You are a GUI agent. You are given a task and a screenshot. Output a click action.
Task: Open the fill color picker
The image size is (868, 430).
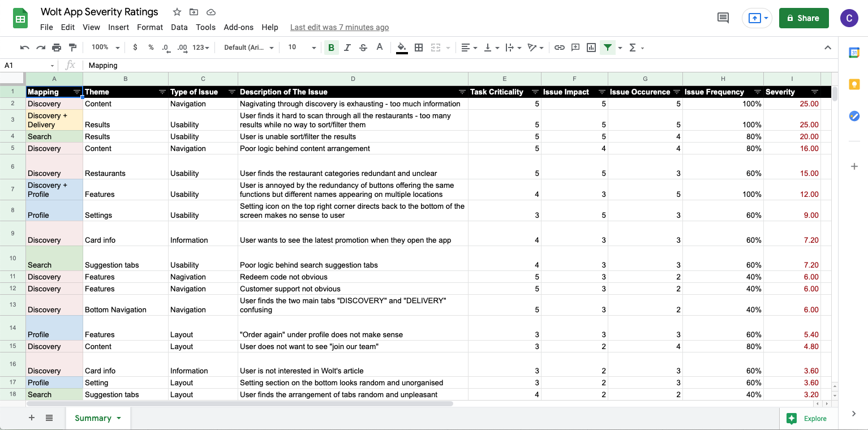click(x=402, y=48)
